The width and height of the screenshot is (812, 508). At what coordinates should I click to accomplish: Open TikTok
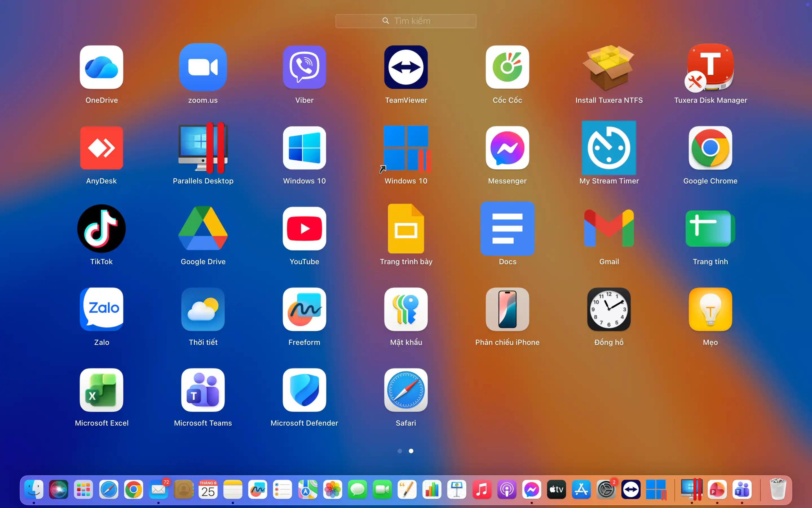point(101,229)
